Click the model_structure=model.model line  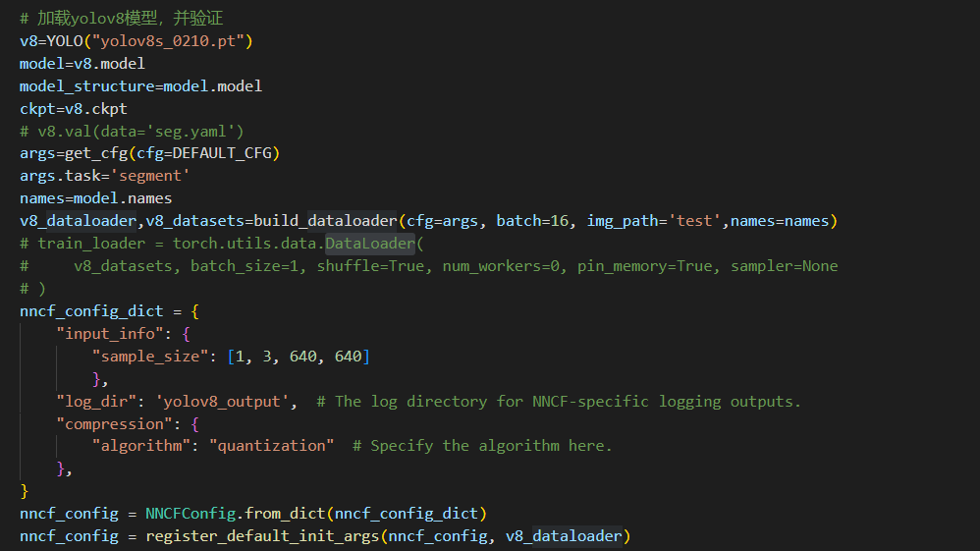pos(140,86)
